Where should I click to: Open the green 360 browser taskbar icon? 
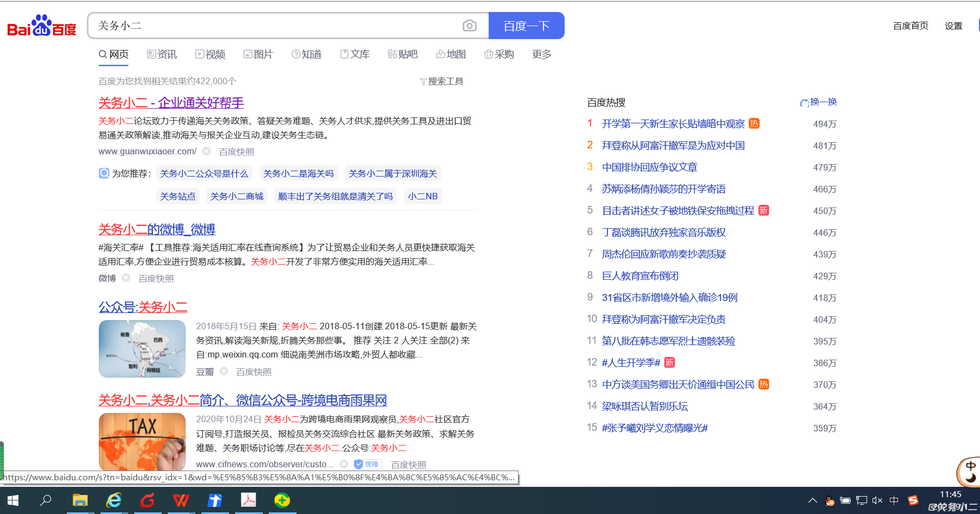[x=282, y=500]
